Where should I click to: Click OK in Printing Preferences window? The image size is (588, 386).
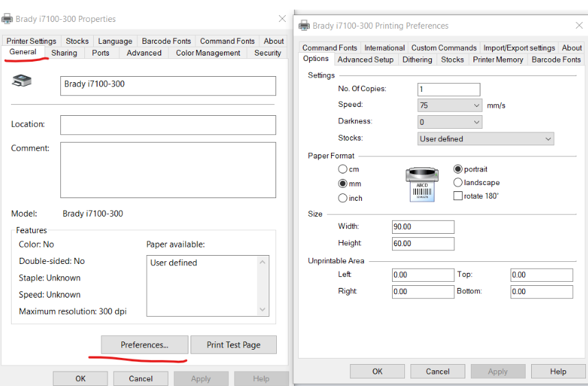click(377, 372)
